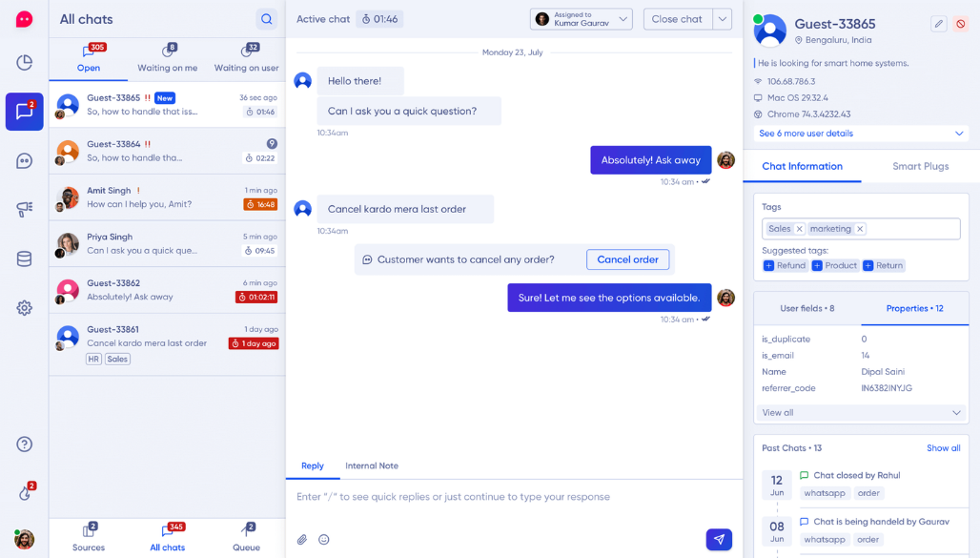Open the Queue bottom tab
The width and height of the screenshot is (980, 558).
click(x=246, y=538)
